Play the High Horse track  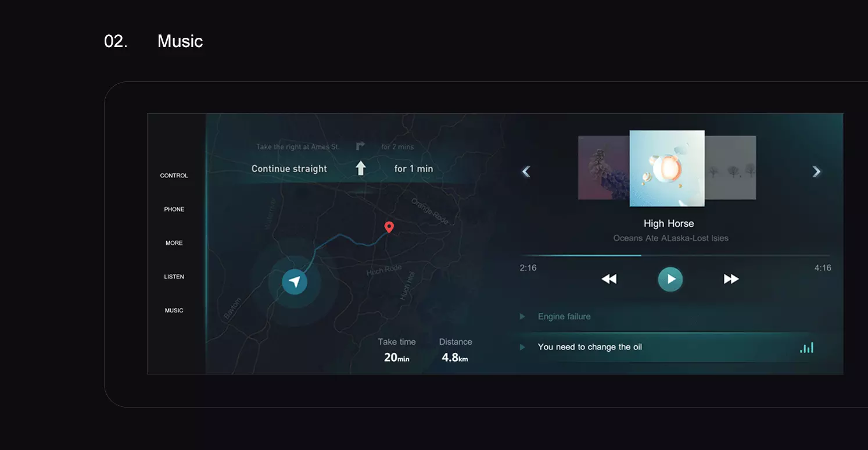click(670, 279)
